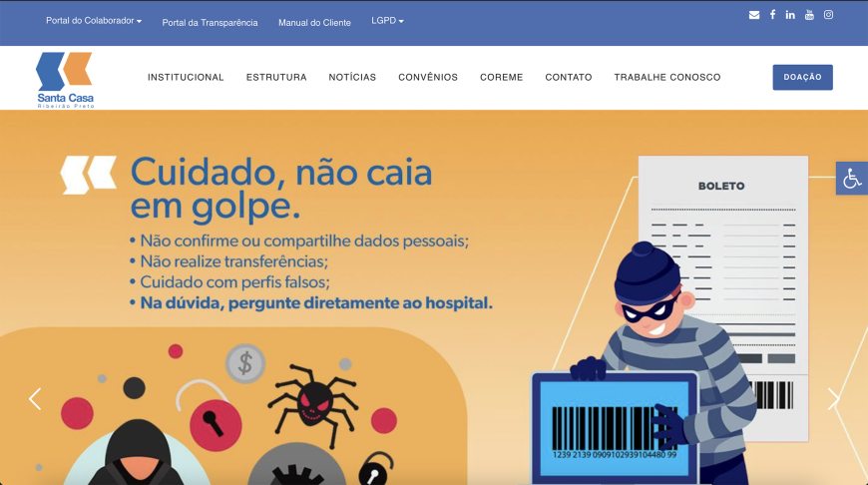This screenshot has height=485, width=868.
Task: Open the Manual do Cliente link
Action: point(314,23)
